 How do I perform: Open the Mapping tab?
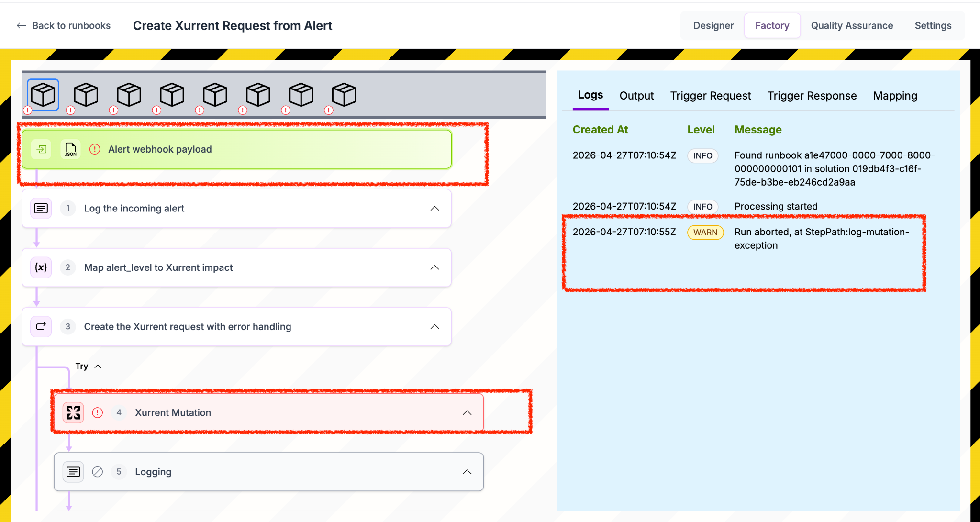(x=895, y=96)
